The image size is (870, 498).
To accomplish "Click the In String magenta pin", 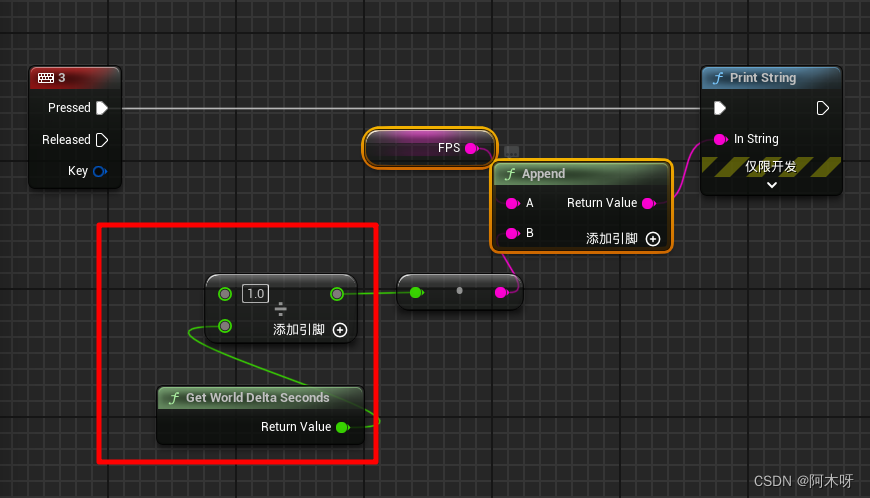I will click(720, 139).
